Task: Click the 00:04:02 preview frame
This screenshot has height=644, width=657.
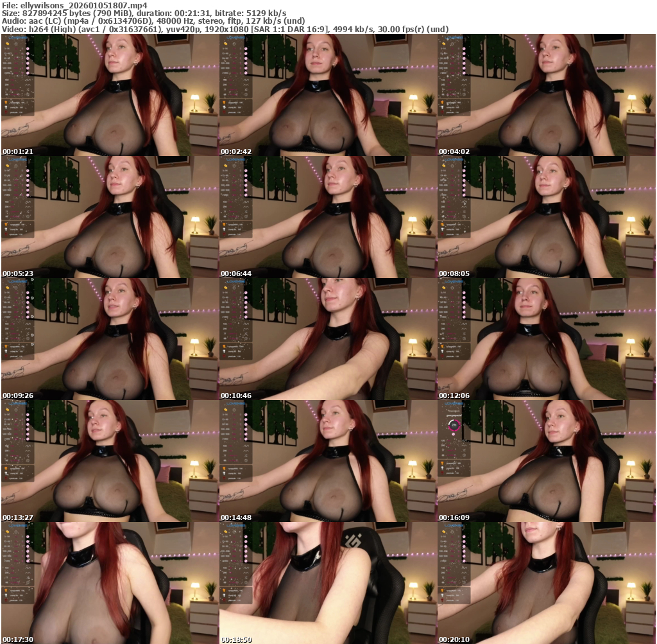Action: click(x=546, y=95)
